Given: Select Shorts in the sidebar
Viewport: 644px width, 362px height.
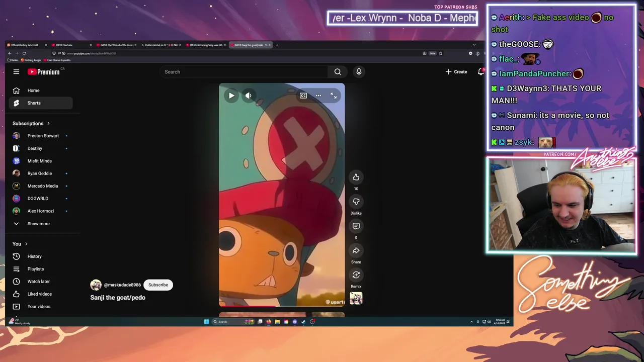Looking at the screenshot, I should point(41,103).
